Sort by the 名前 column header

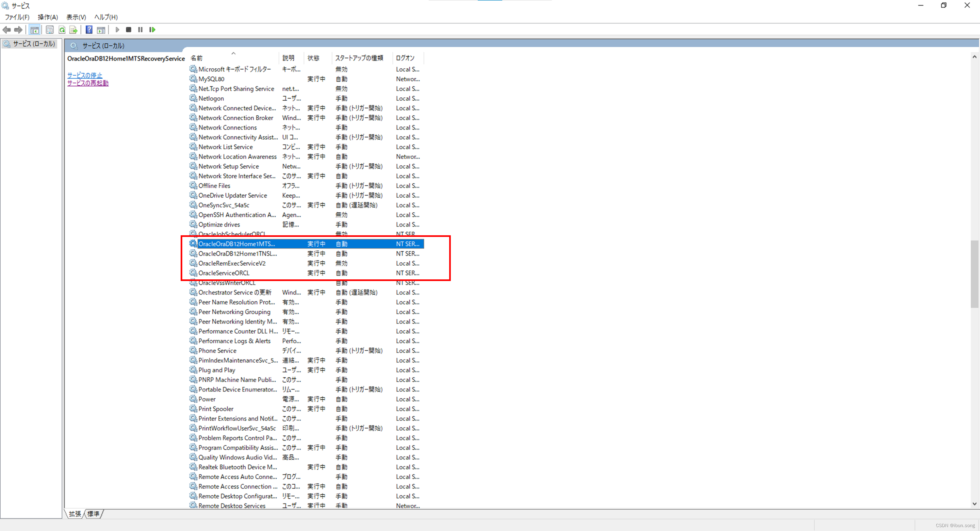(x=234, y=58)
